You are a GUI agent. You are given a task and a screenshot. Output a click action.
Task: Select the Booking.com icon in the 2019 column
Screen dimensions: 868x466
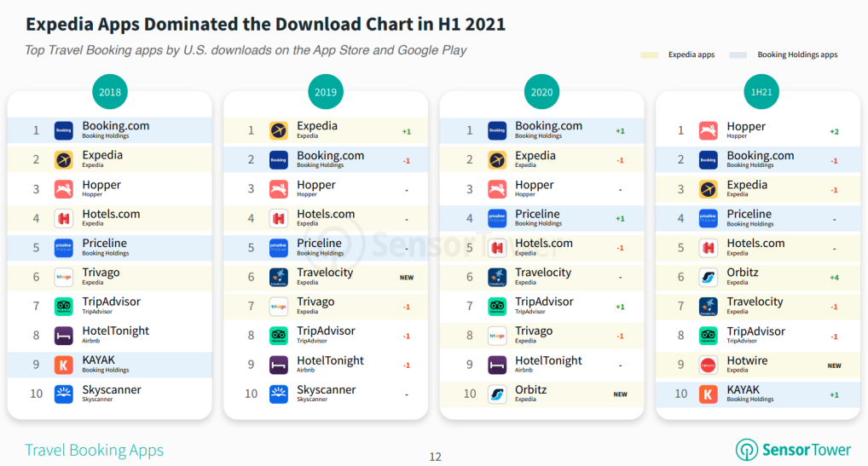point(279,160)
